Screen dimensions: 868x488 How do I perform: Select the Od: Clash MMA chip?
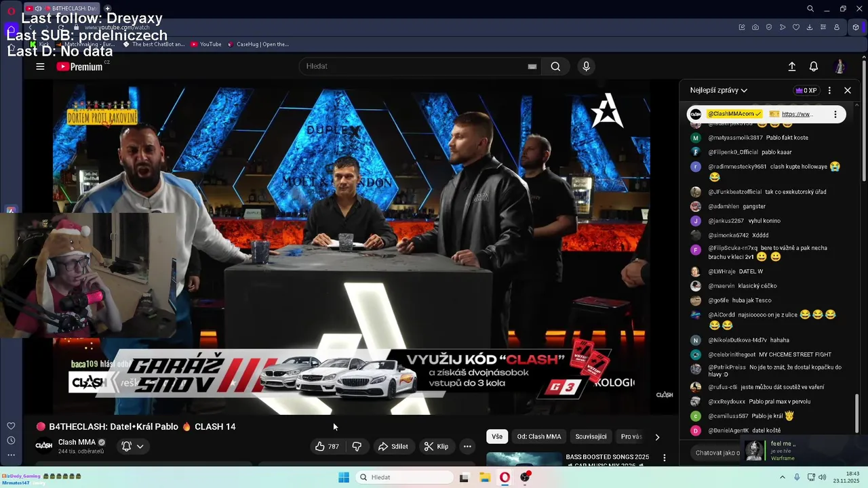pos(539,436)
